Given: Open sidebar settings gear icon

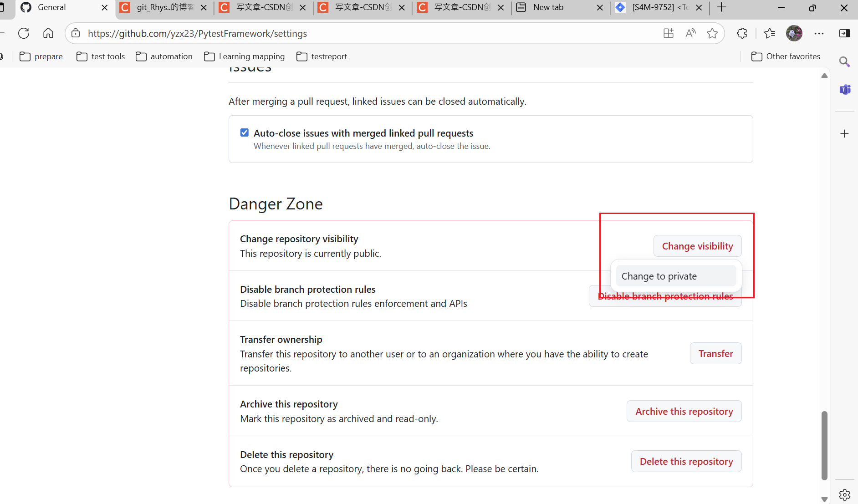Looking at the screenshot, I should [x=845, y=494].
